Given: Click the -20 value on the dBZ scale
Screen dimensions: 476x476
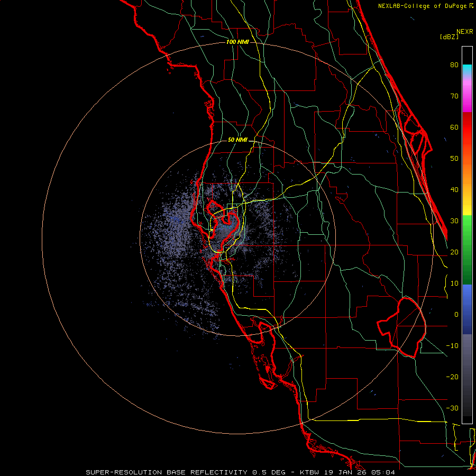Looking at the screenshot, I should click(x=452, y=377).
